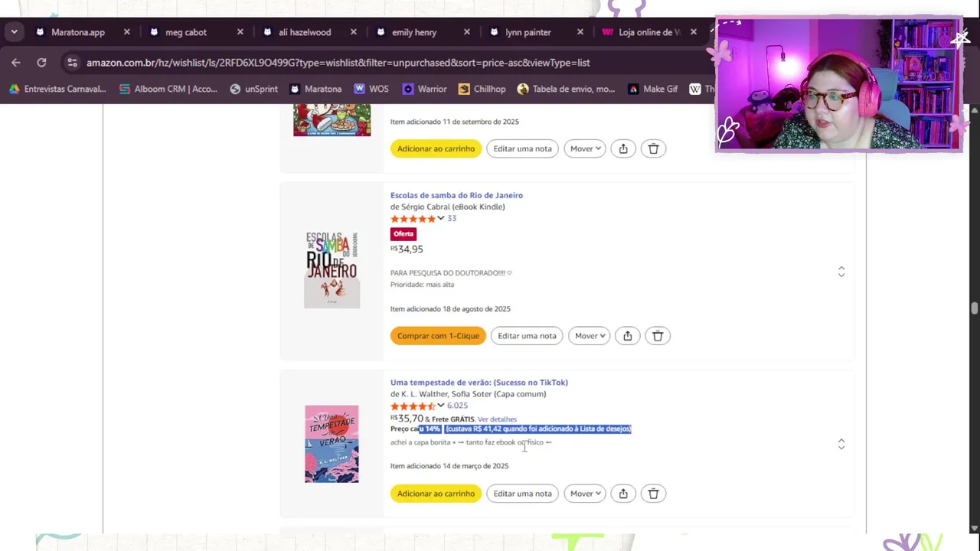Share the Escolas de samba item
Viewport: 980px width, 551px height.
pos(628,336)
